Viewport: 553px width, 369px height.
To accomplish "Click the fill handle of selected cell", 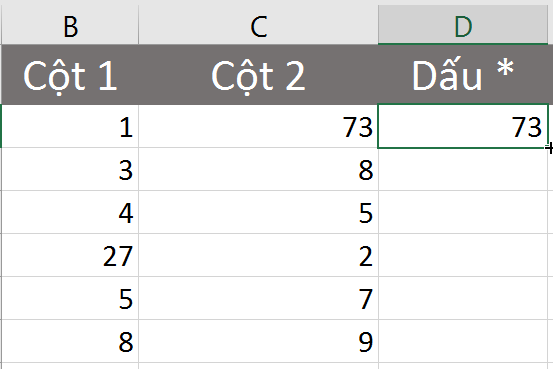I will pyautogui.click(x=548, y=148).
